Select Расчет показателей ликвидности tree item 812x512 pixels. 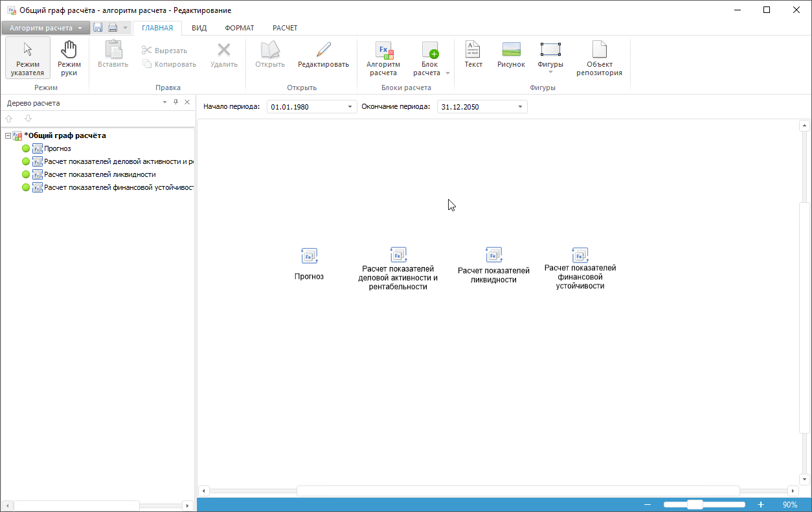100,174
